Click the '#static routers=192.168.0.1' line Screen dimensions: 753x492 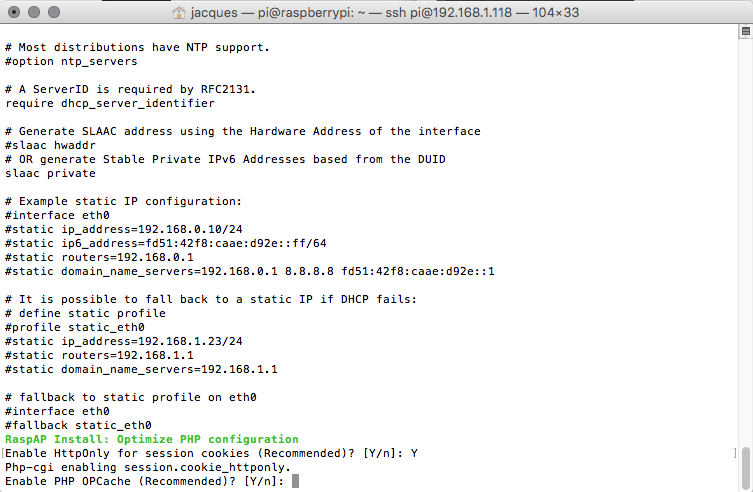pyautogui.click(x=99, y=257)
